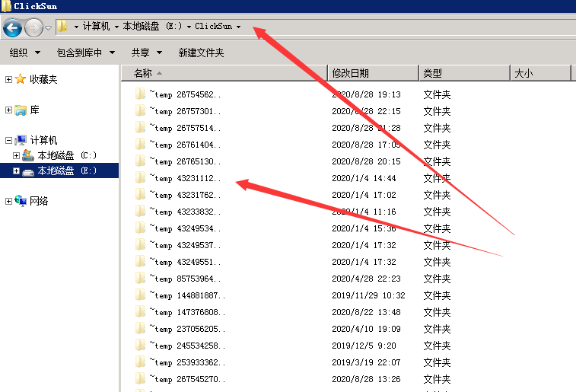Click 文件夹 type in 2019/3/19 22:07 row
Viewport: 576px width, 392px height.
pos(437,362)
